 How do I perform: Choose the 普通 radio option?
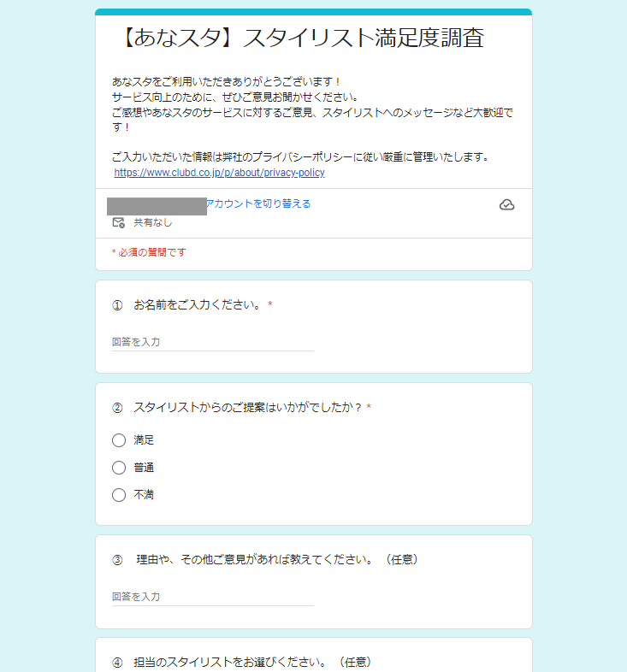pyautogui.click(x=119, y=468)
